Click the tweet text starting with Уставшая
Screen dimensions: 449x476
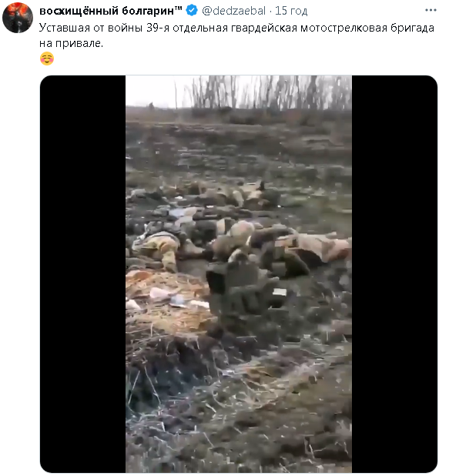236,35
